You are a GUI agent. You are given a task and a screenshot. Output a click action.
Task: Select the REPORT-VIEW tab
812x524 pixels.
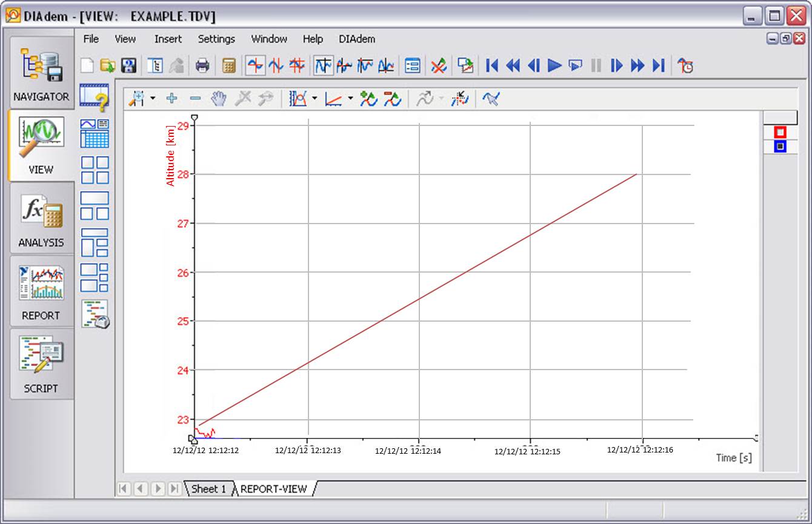[274, 489]
